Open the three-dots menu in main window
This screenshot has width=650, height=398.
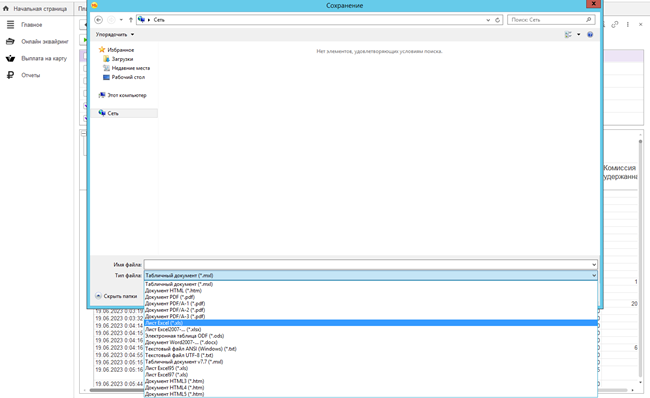(628, 25)
